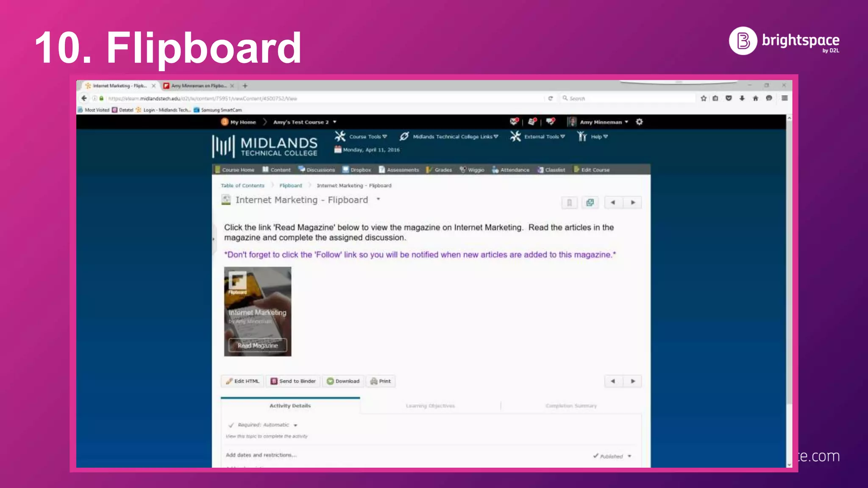Click the Firefox reload page icon
The height and width of the screenshot is (488, 868).
(x=550, y=98)
